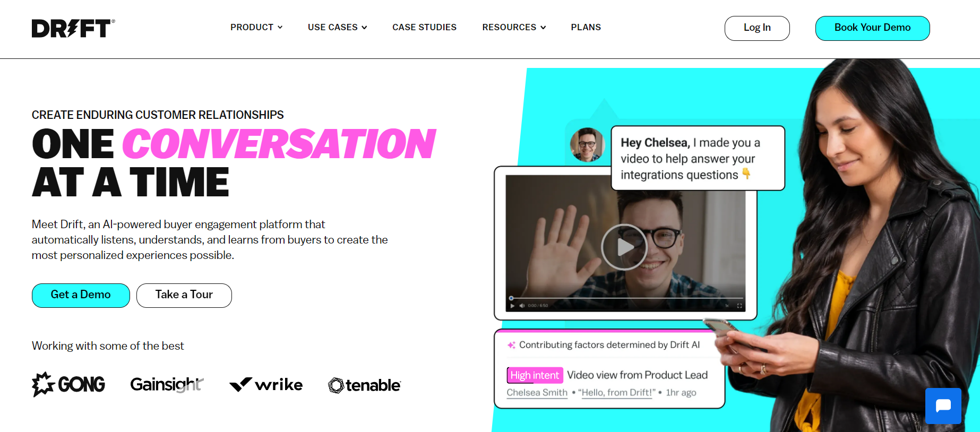
Task: Click the Drift logo in header
Action: point(73,28)
